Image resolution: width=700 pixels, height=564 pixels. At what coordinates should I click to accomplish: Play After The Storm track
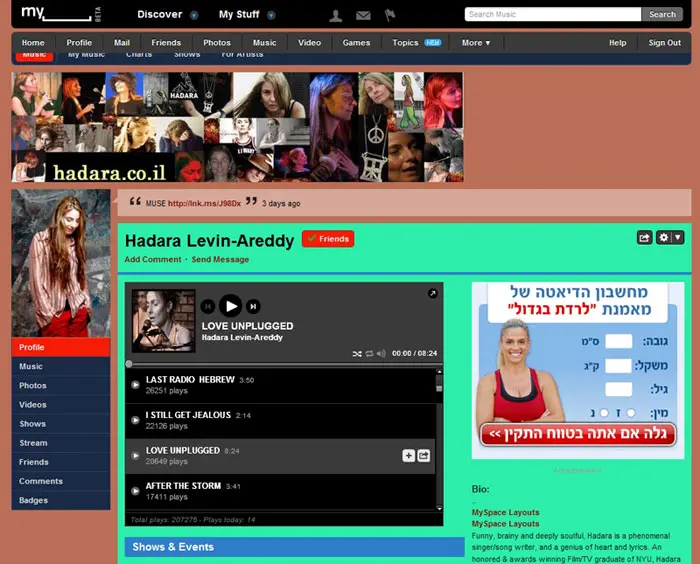coord(135,491)
